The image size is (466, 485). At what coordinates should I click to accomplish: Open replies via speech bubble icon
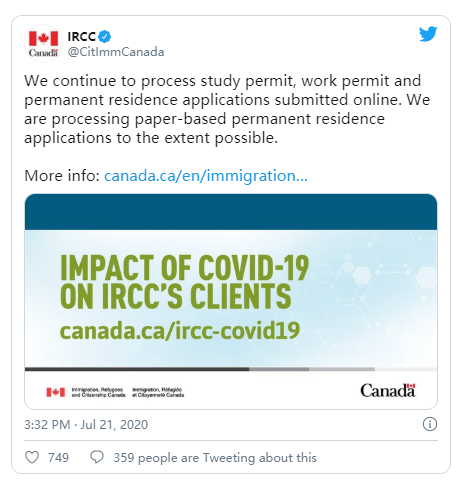[x=97, y=457]
